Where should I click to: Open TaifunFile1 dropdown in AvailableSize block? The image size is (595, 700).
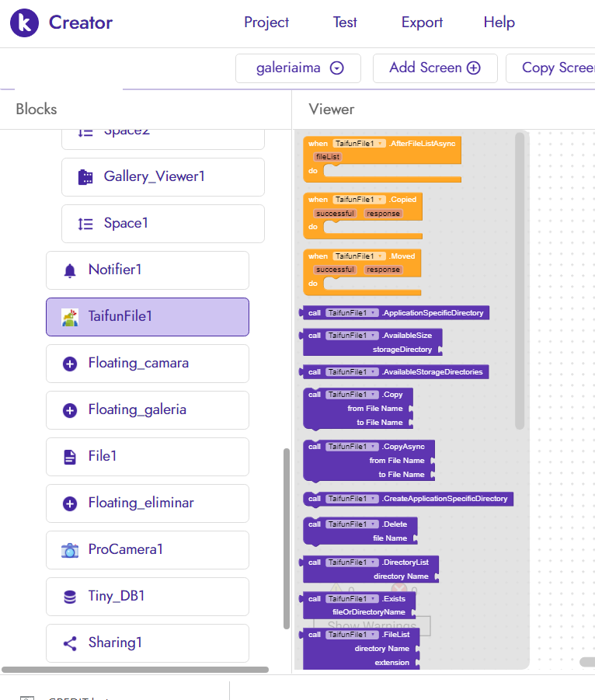(x=352, y=336)
